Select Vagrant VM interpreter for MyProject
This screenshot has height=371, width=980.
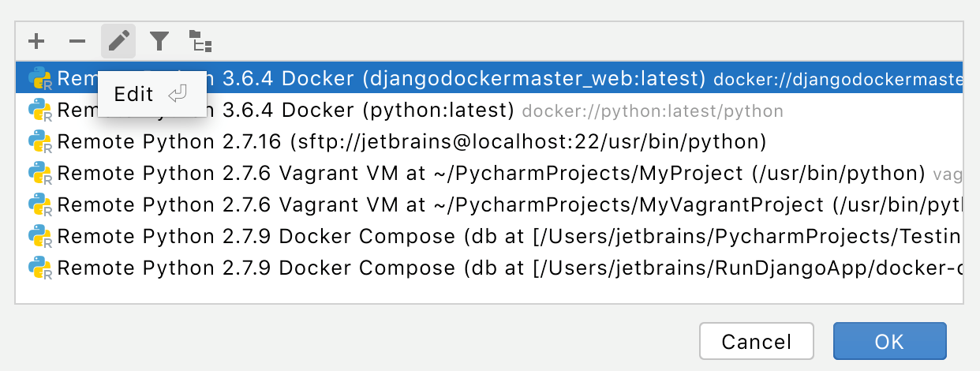coord(489,173)
